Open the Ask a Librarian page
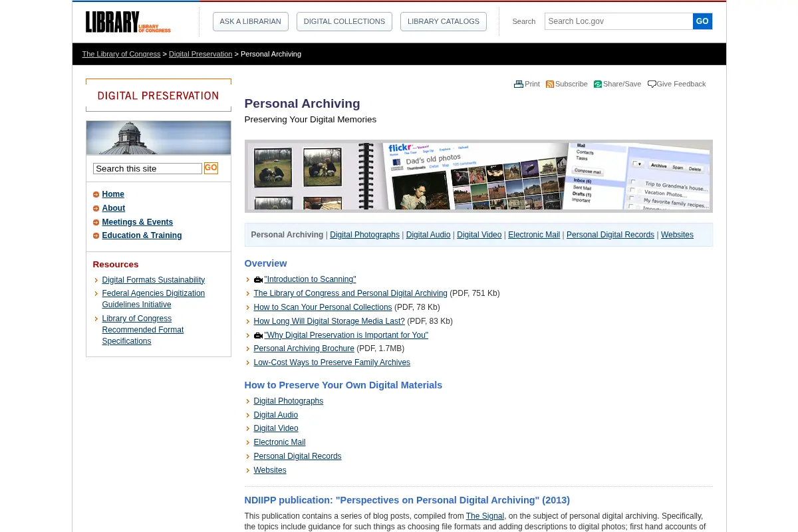Viewport: 798px width, 532px height. tap(251, 21)
